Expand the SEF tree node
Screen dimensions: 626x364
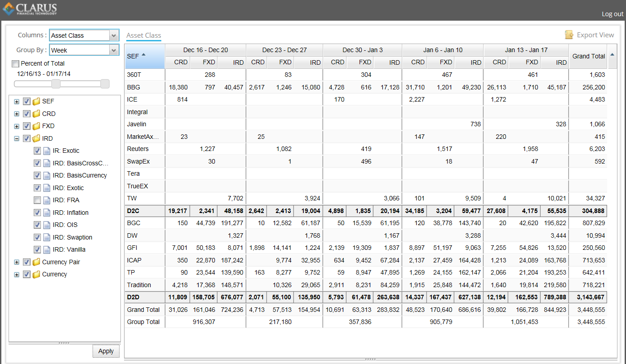pyautogui.click(x=17, y=102)
